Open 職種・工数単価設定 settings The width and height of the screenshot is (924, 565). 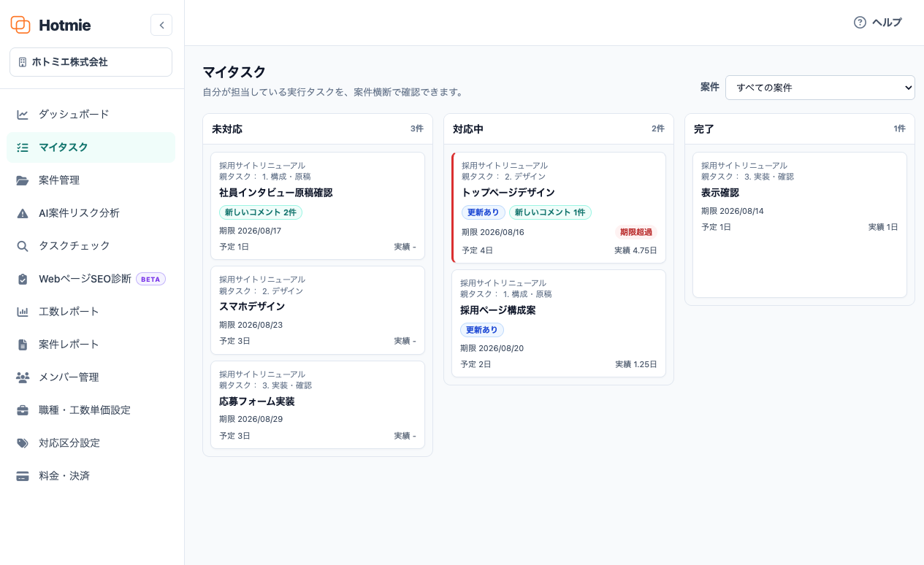(x=91, y=410)
